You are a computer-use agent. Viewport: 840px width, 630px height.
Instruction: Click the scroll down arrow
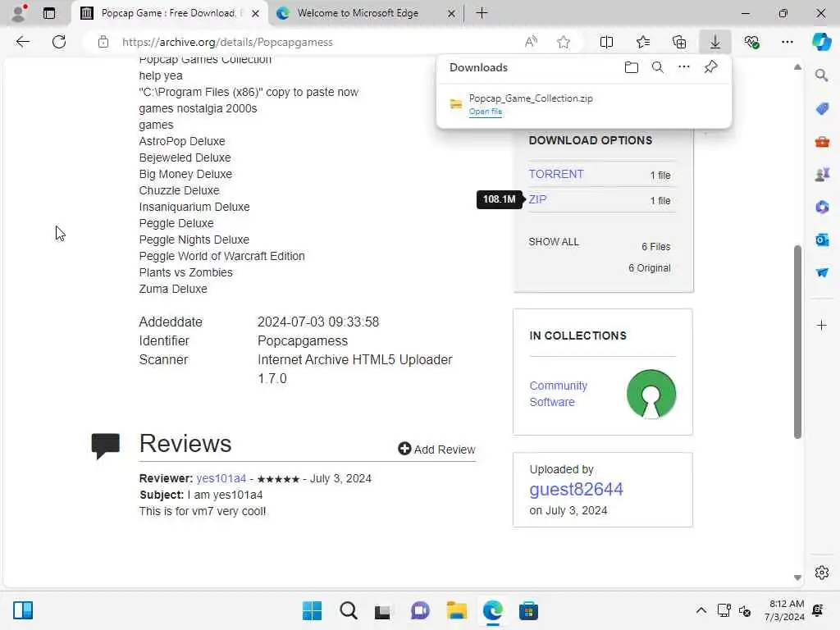click(x=797, y=577)
